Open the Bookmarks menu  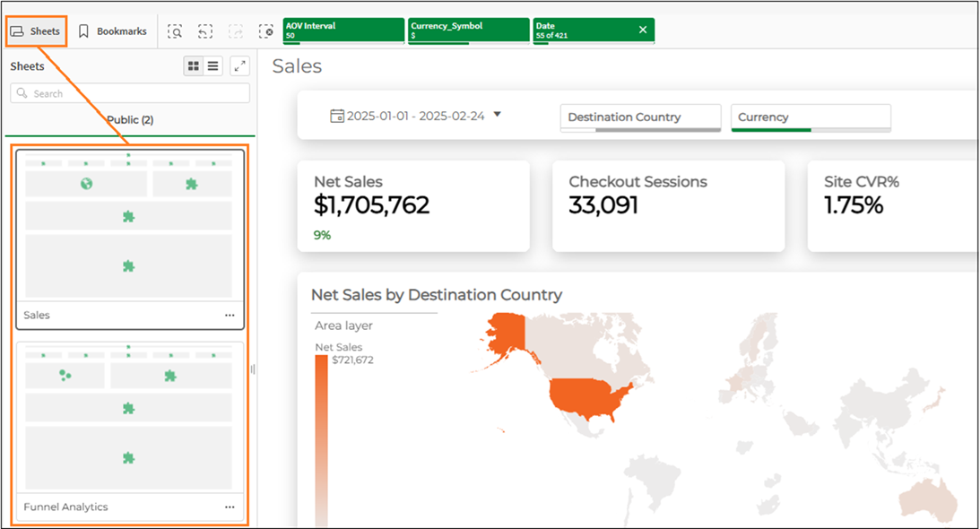pos(112,31)
